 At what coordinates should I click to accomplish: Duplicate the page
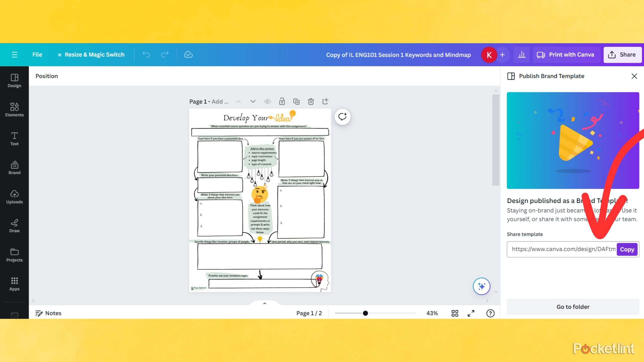(296, 101)
